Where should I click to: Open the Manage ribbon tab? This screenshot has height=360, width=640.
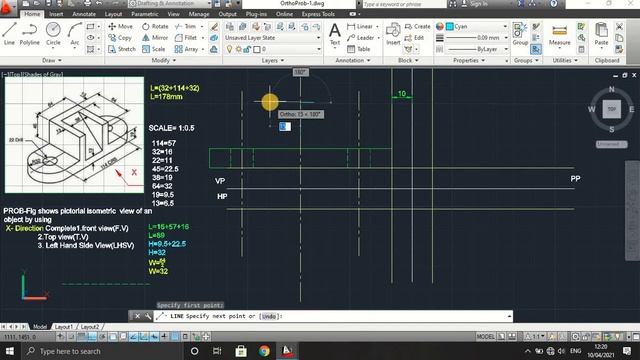coord(199,14)
